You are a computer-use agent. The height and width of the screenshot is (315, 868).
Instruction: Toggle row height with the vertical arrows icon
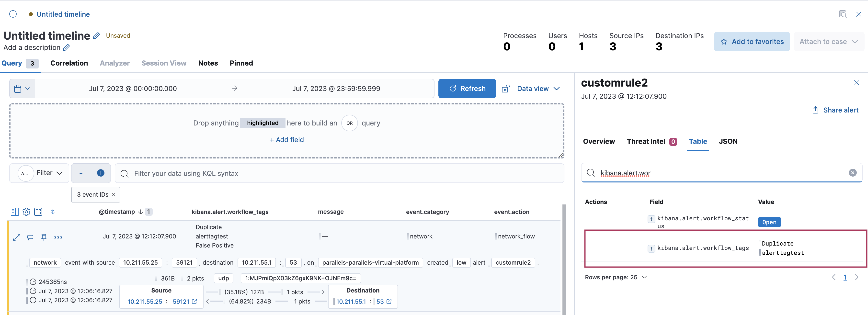pos(53,212)
